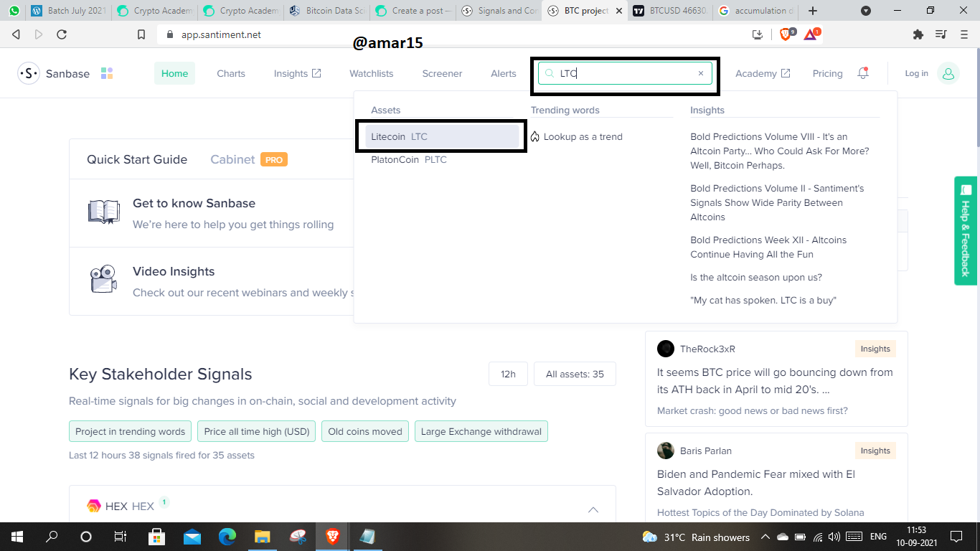Collapse the HEX signals card chevron

point(593,509)
